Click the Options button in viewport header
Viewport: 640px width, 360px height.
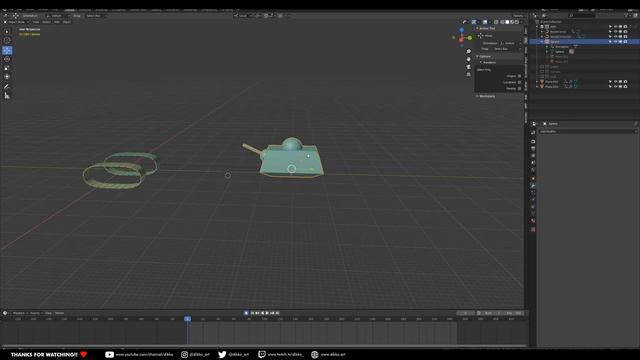(518, 16)
